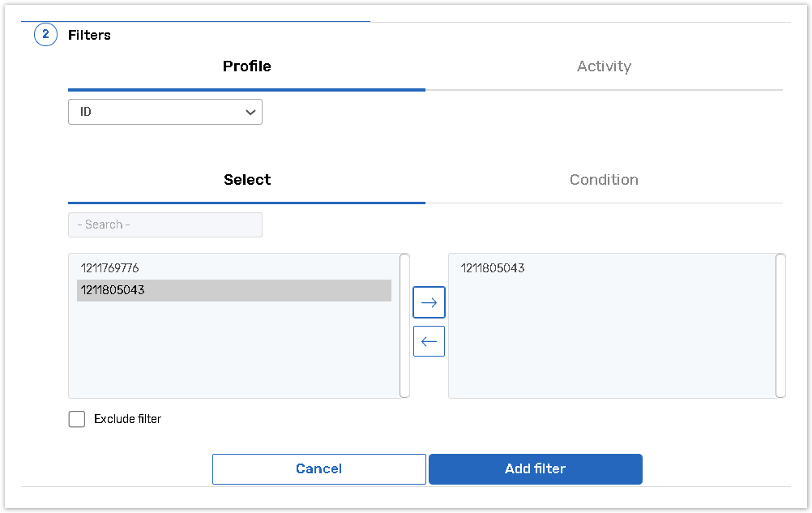This screenshot has height=513, width=812.
Task: Select ID 1211769776 in the available list
Action: 110,268
